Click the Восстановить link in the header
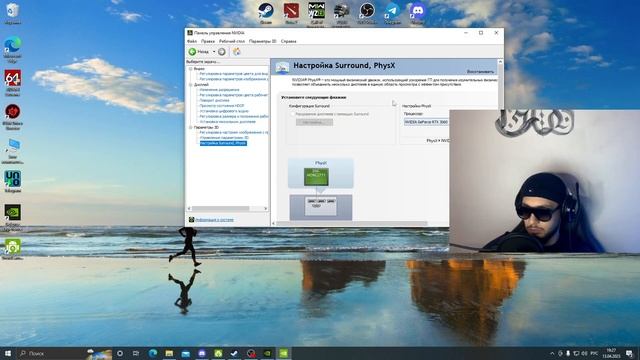 [480, 71]
